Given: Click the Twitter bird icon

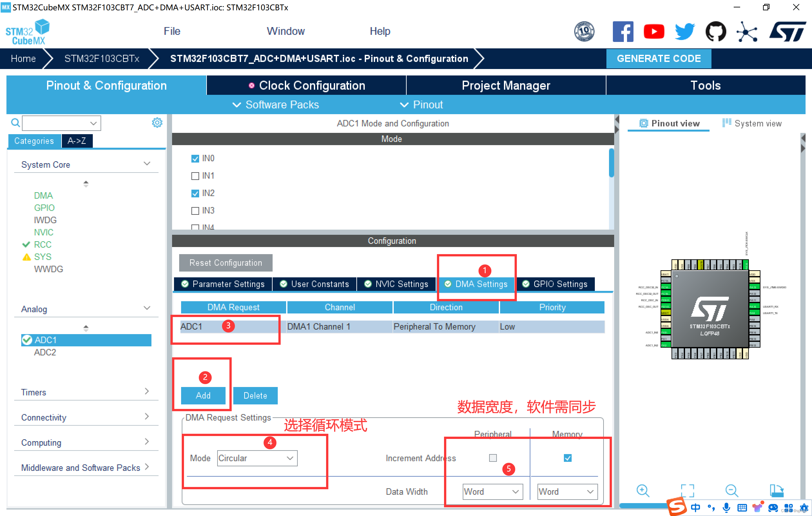Looking at the screenshot, I should click(684, 31).
